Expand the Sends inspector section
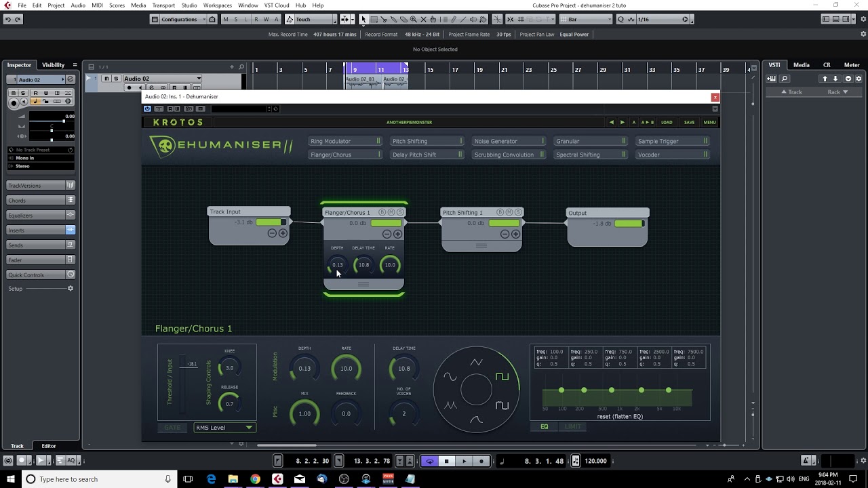This screenshot has height=488, width=868. pyautogui.click(x=41, y=245)
